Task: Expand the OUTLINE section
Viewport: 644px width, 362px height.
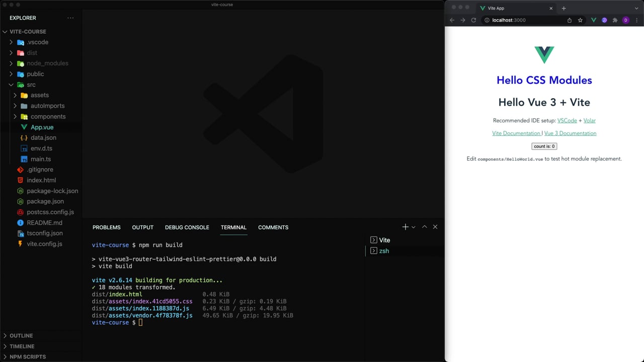Action: tap(21, 336)
